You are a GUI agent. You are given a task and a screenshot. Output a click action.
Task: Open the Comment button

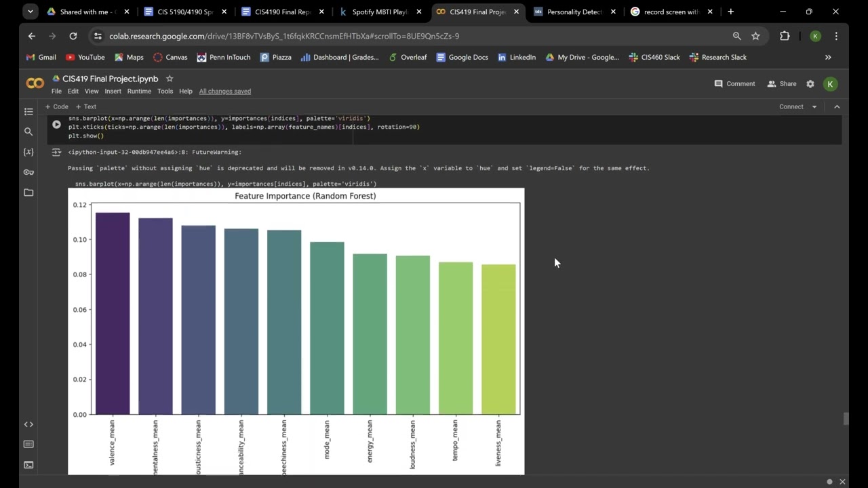coord(734,84)
